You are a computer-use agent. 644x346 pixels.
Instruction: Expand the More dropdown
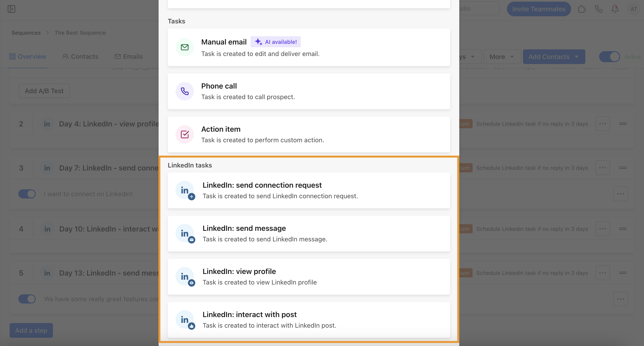click(x=502, y=57)
